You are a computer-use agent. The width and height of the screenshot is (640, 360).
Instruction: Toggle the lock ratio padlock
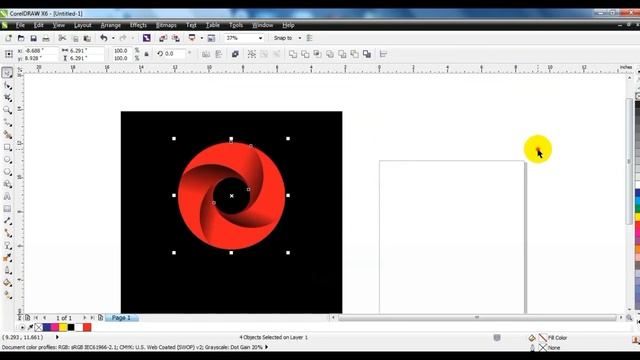click(x=147, y=54)
